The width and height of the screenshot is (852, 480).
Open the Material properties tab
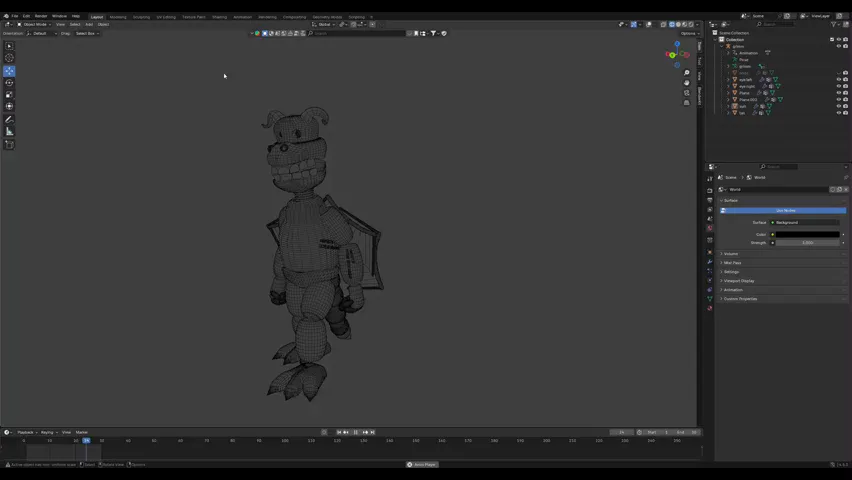point(710,308)
